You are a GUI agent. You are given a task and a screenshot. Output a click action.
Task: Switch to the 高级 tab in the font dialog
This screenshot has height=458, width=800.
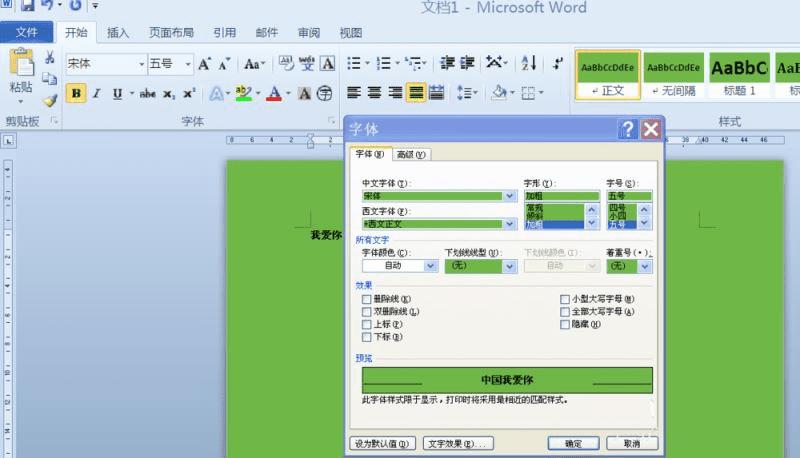(x=411, y=155)
